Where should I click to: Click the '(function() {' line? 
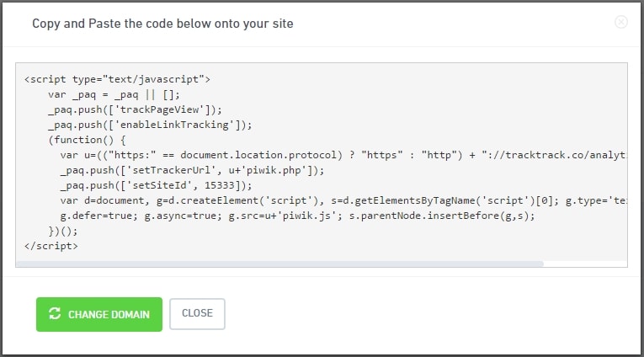point(87,140)
